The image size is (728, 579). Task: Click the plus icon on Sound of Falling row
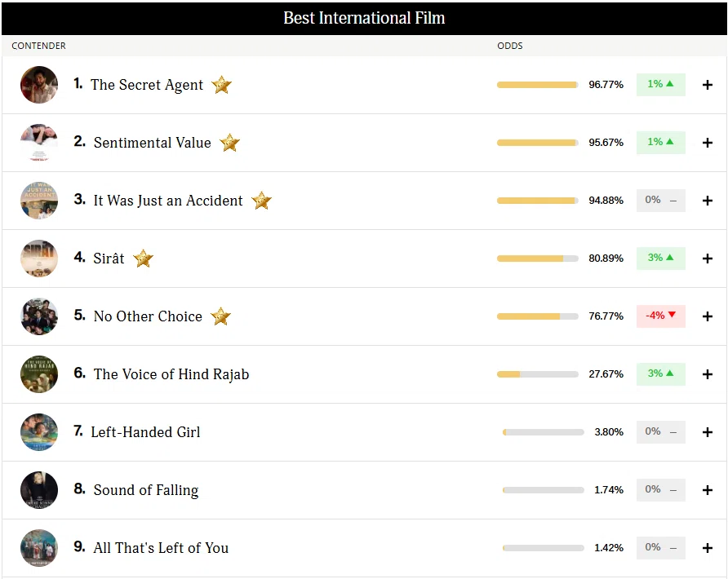tap(707, 490)
